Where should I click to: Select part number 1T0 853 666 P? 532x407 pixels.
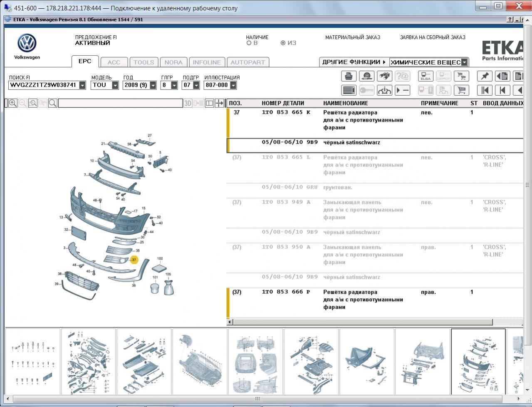[x=286, y=292]
